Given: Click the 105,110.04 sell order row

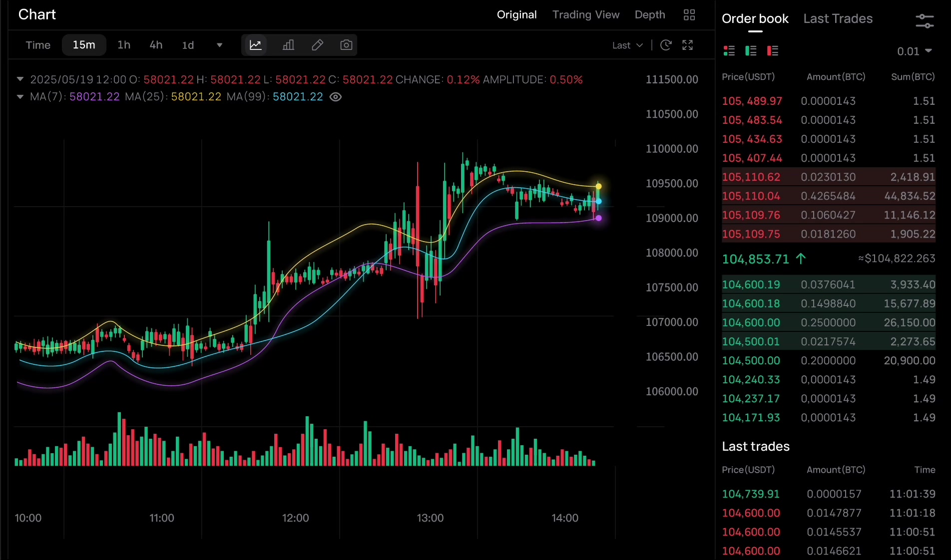Looking at the screenshot, I should coord(828,196).
